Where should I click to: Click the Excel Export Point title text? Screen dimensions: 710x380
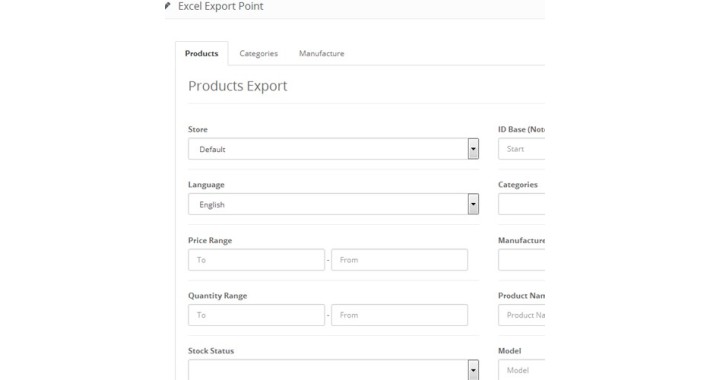[221, 6]
